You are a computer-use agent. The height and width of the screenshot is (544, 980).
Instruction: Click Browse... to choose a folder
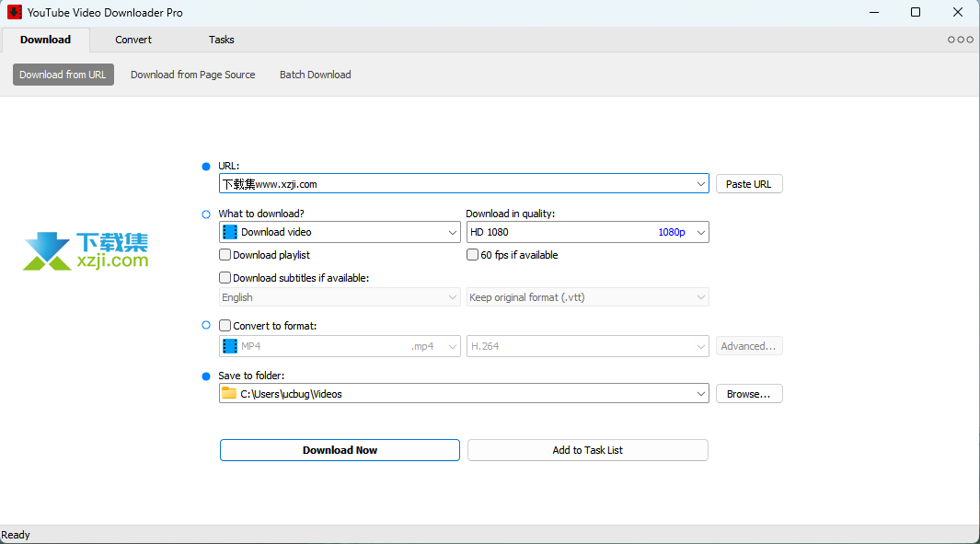[749, 394]
